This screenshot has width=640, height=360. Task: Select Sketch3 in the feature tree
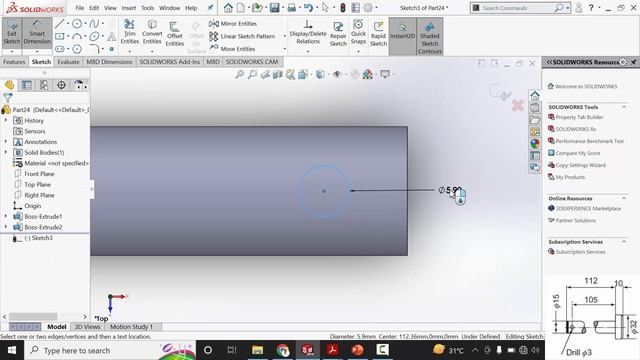[38, 238]
